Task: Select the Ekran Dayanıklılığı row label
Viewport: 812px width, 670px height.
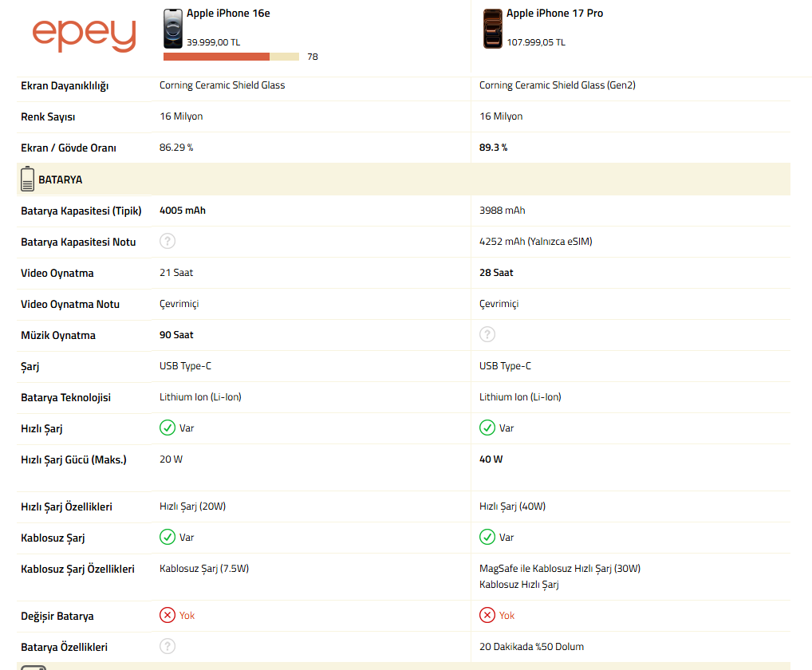Action: tap(65, 86)
